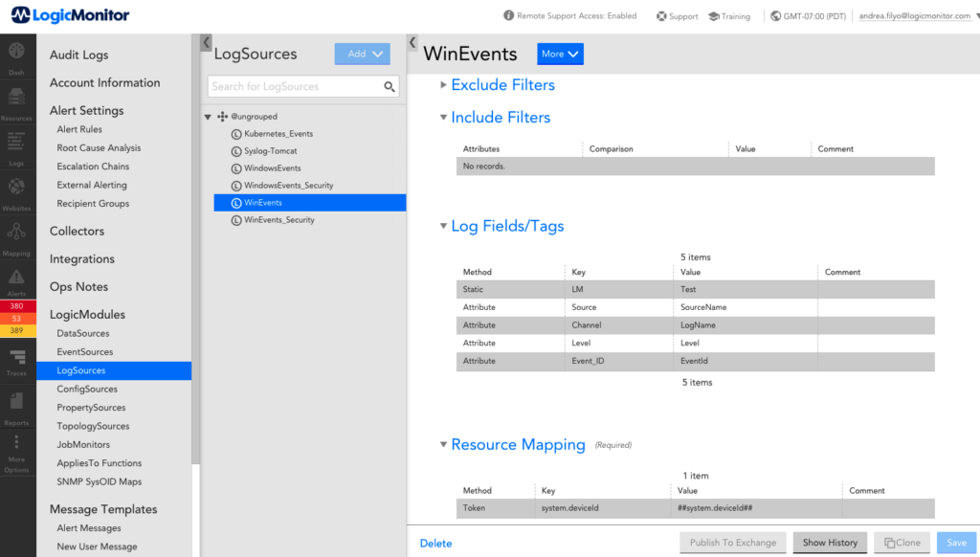
Task: Select Alert Rules under Alert Settings
Action: point(79,129)
